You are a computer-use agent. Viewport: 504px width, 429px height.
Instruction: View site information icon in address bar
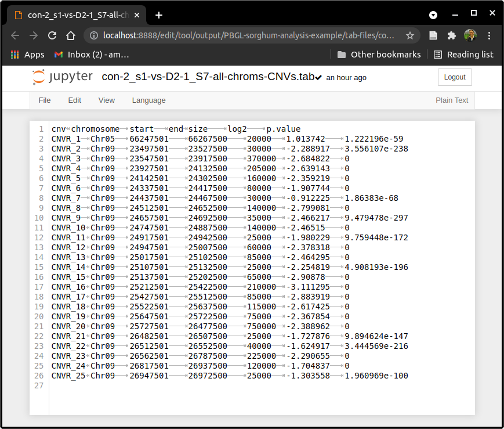point(93,35)
